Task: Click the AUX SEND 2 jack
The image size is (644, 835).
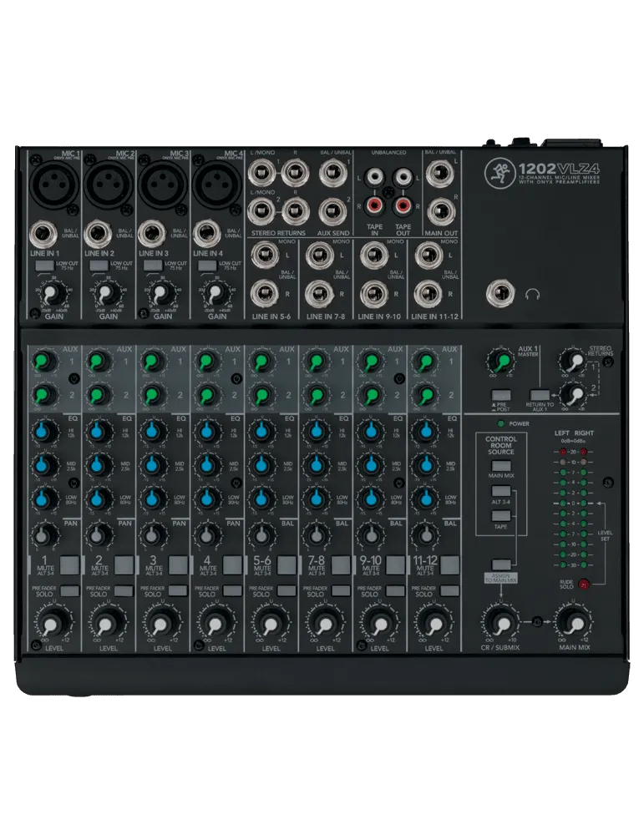Action: point(332,212)
